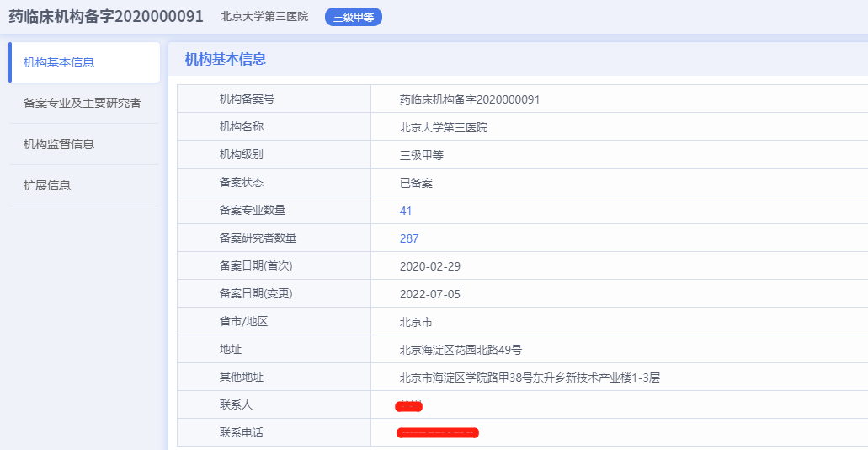
Task: Click the 备案状态 label cell
Action: [x=274, y=182]
